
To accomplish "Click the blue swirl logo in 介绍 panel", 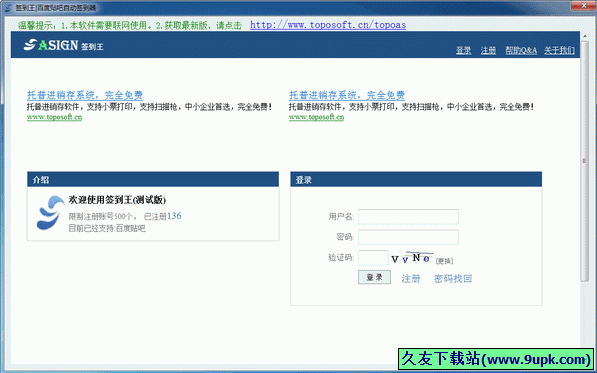I will pyautogui.click(x=51, y=213).
